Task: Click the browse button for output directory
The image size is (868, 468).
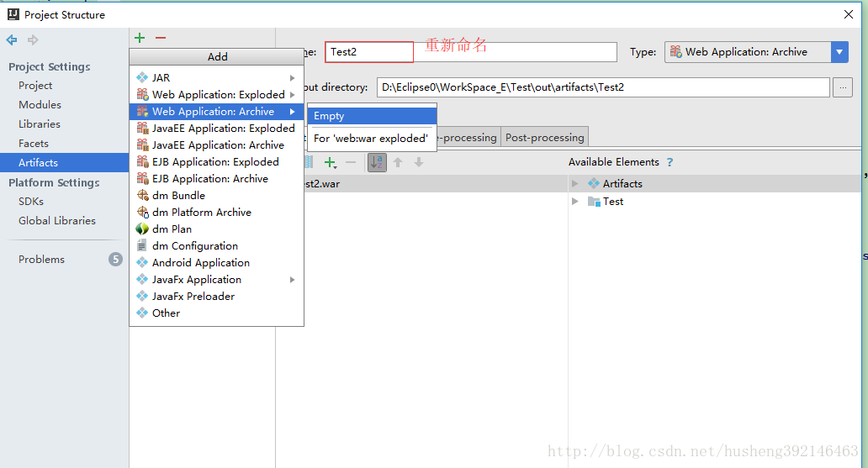Action: [x=843, y=87]
